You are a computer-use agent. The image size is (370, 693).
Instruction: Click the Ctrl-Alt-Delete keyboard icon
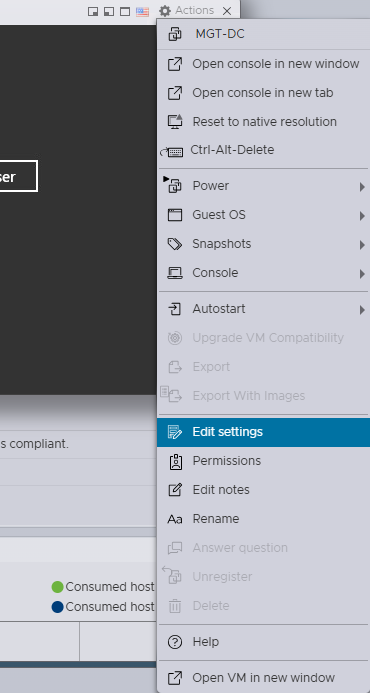click(172, 152)
